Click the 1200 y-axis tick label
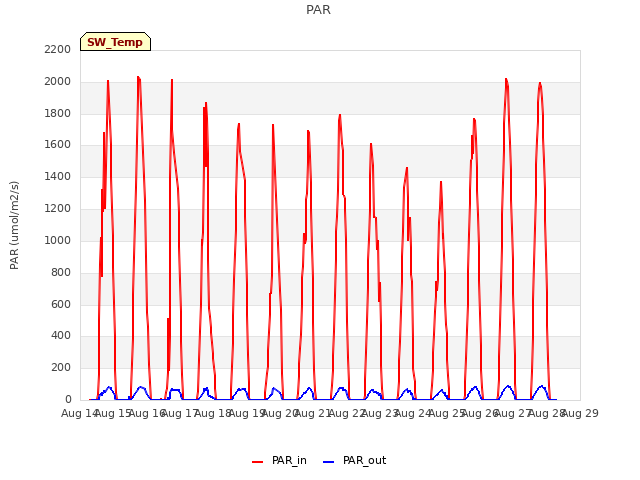This screenshot has height=480, width=640. 58,208
